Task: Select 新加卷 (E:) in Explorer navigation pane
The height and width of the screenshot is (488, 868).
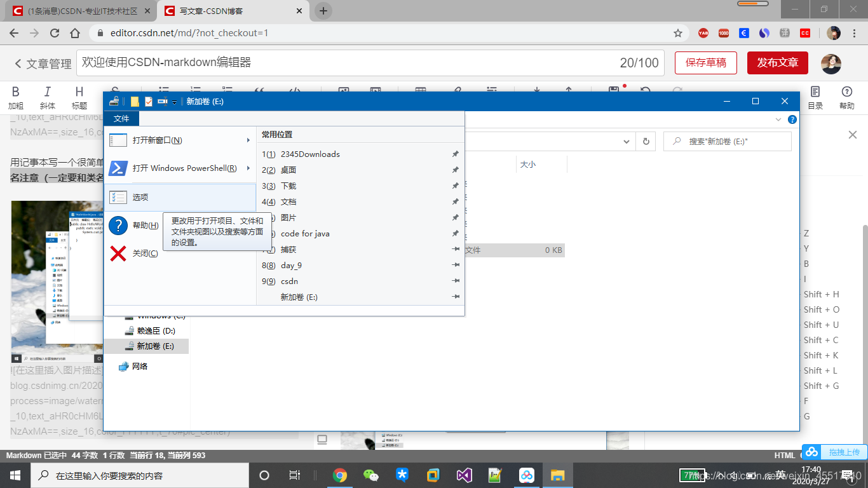Action: [149, 346]
